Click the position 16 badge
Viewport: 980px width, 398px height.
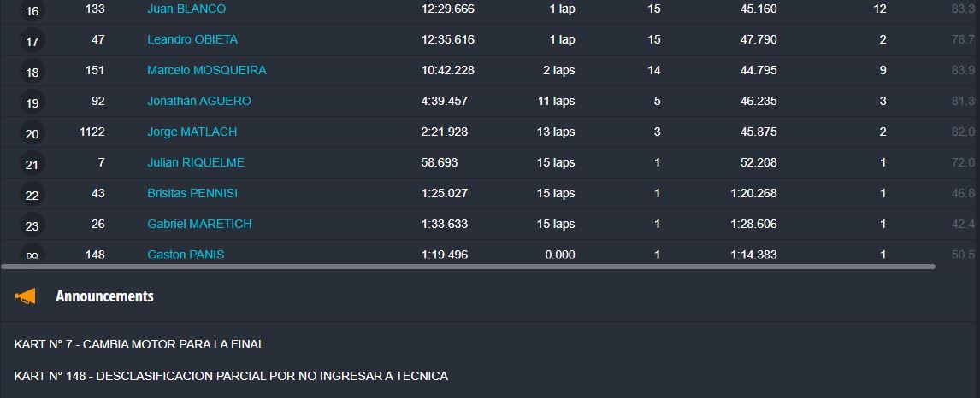tap(32, 11)
